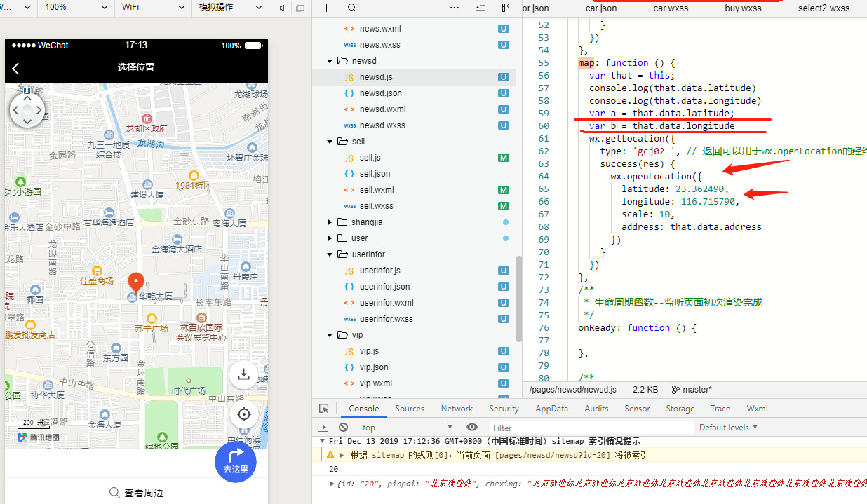Click the git branch master* indicator
The height and width of the screenshot is (504, 867).
coord(692,389)
